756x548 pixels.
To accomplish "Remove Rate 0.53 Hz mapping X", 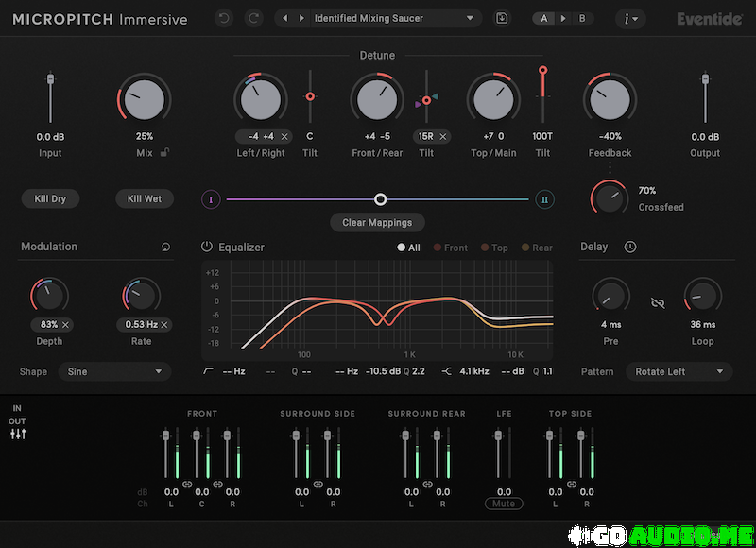I will (164, 324).
